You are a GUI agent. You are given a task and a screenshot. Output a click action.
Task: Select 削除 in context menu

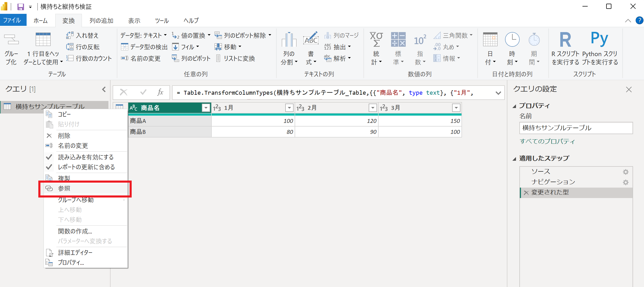click(x=86, y=136)
